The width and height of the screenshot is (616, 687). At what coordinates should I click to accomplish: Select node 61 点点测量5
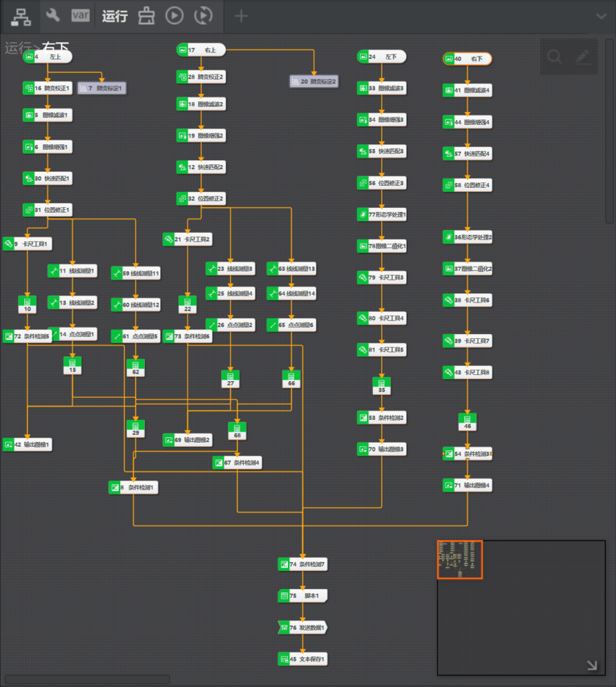[136, 336]
